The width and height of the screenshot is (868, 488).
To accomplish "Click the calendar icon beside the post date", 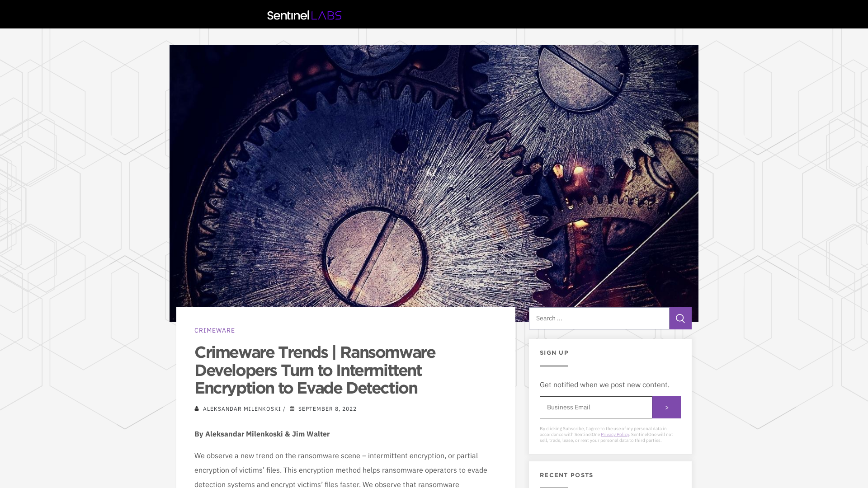I will (x=292, y=408).
